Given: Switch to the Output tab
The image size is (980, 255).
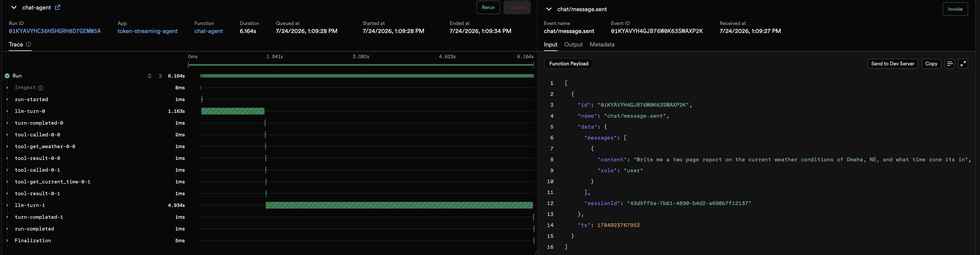Looking at the screenshot, I should click(x=573, y=45).
